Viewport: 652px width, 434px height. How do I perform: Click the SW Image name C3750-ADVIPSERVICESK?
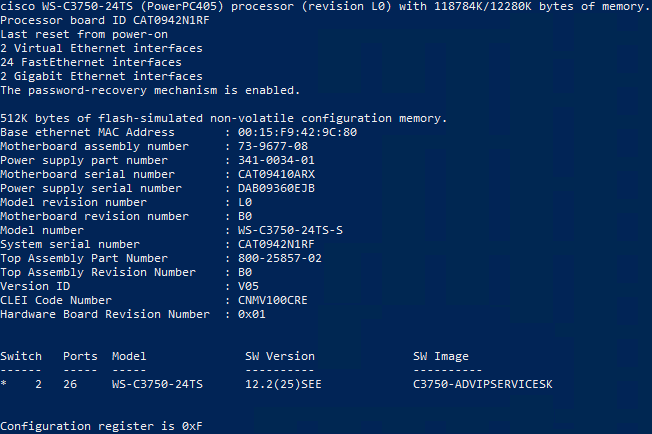coord(483,384)
